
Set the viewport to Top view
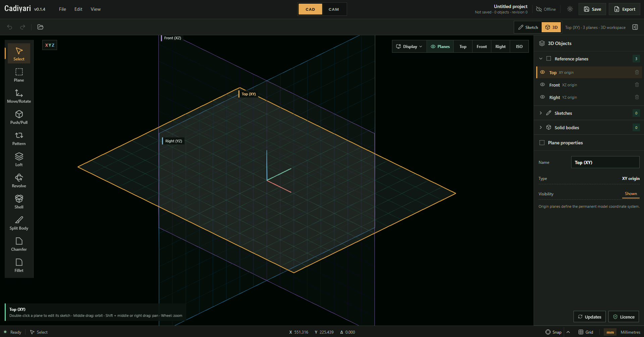click(x=463, y=47)
